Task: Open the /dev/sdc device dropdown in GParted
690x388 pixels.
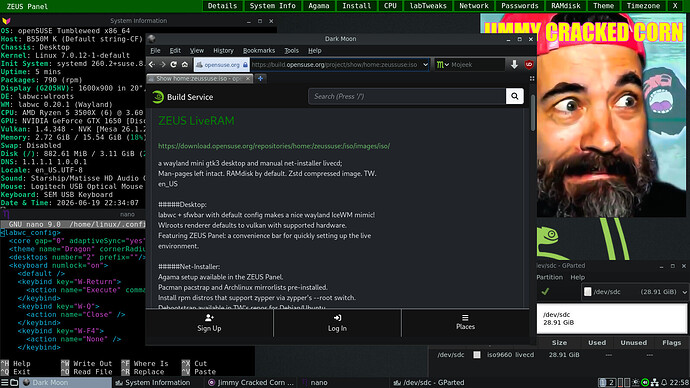Action: coord(635,292)
